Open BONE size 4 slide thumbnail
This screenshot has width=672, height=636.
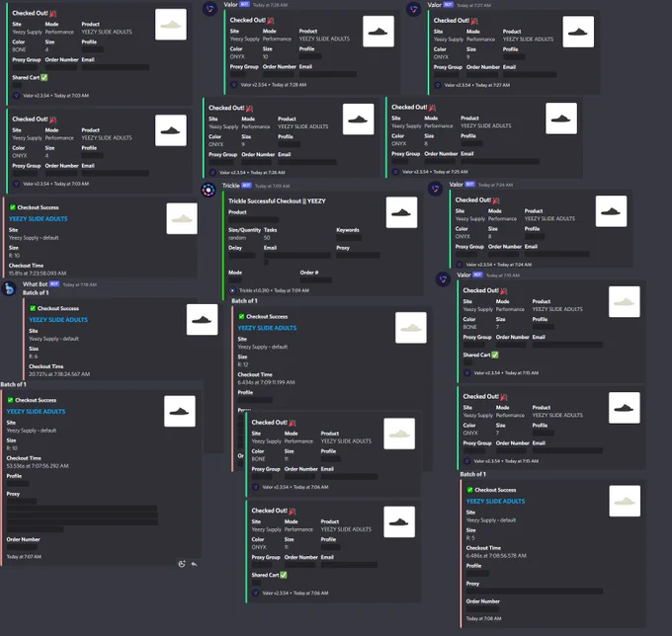tap(171, 25)
